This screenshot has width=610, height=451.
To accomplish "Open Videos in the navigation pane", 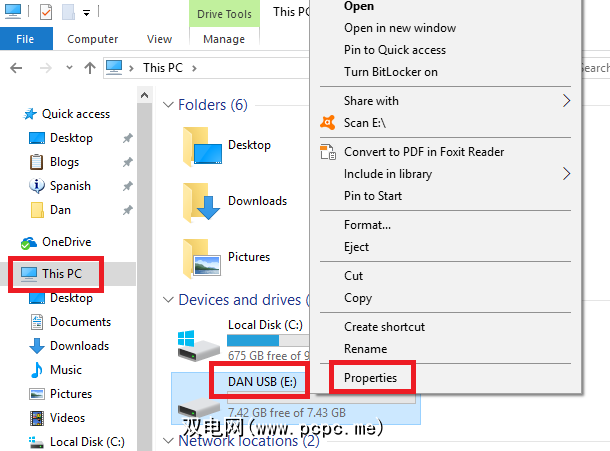I will [67, 418].
